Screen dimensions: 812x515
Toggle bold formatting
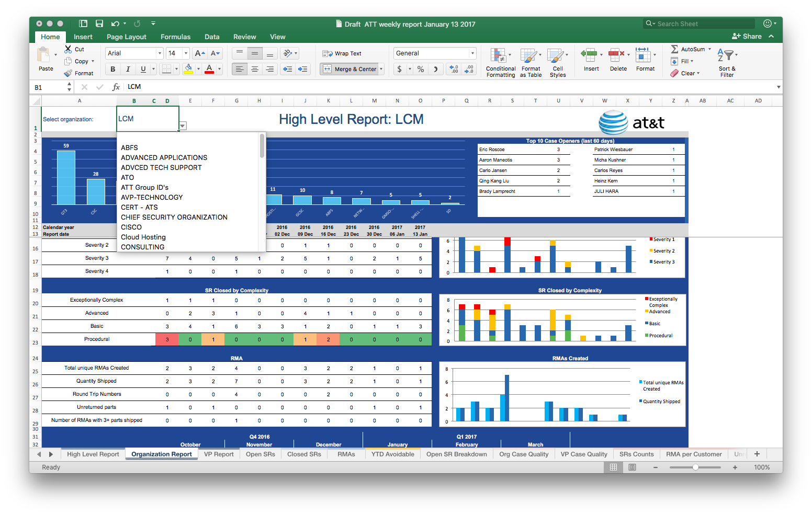112,69
